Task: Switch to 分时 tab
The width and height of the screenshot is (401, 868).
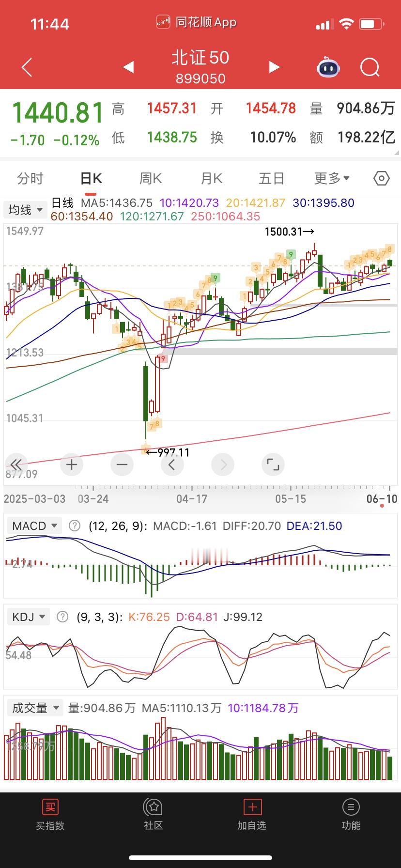Action: (30, 179)
